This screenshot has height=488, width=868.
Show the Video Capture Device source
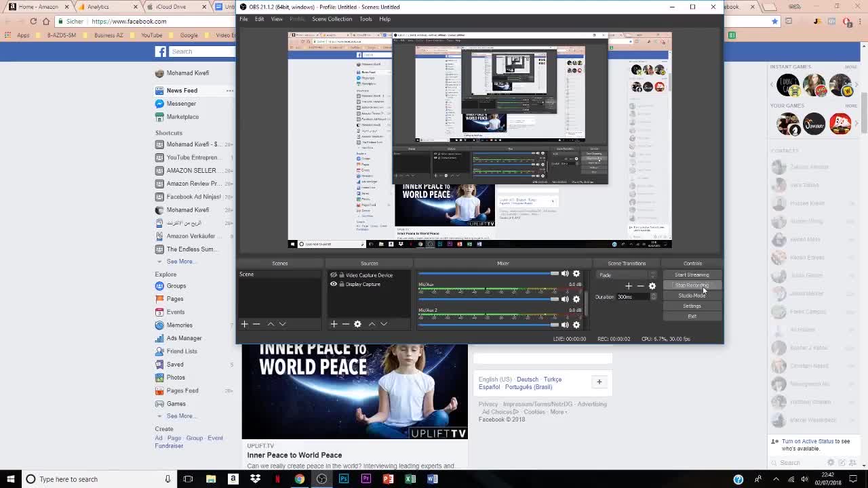(x=333, y=275)
